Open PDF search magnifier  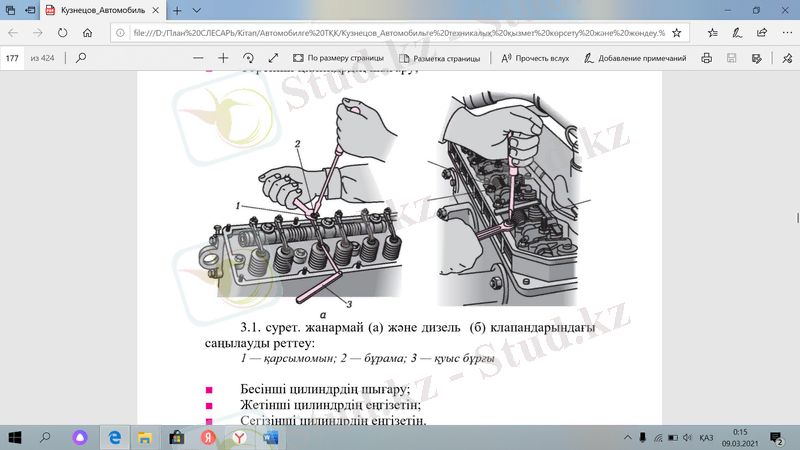pyautogui.click(x=81, y=58)
